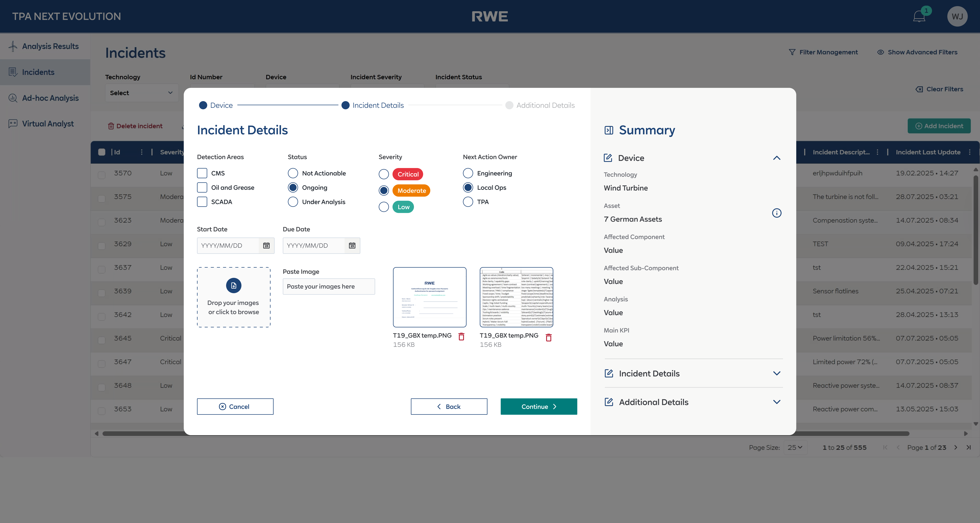Click the orange Moderate severity badge
The height and width of the screenshot is (523, 980).
click(411, 191)
